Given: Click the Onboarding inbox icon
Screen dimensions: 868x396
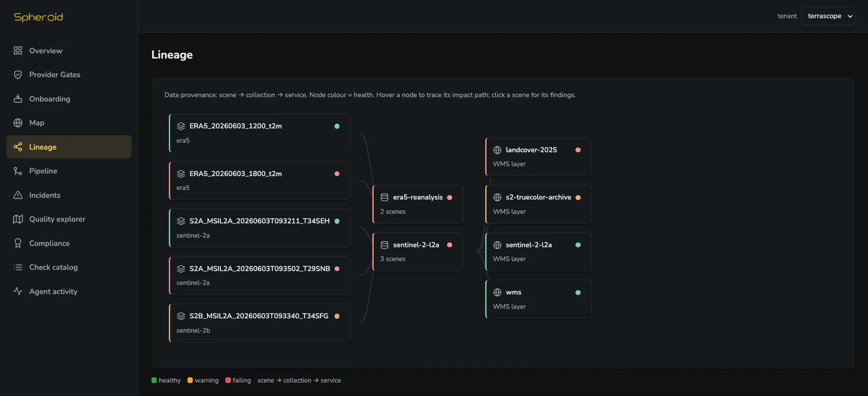Looking at the screenshot, I should coord(18,99).
